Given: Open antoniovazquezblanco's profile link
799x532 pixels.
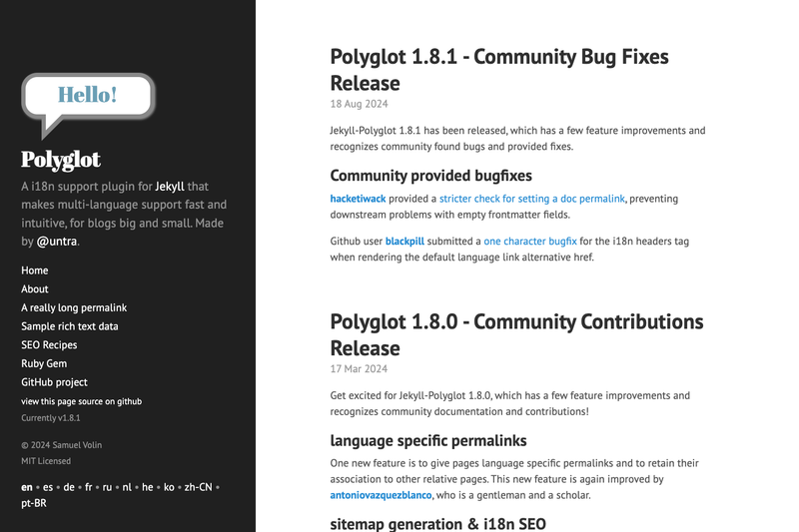Looking at the screenshot, I should (381, 495).
